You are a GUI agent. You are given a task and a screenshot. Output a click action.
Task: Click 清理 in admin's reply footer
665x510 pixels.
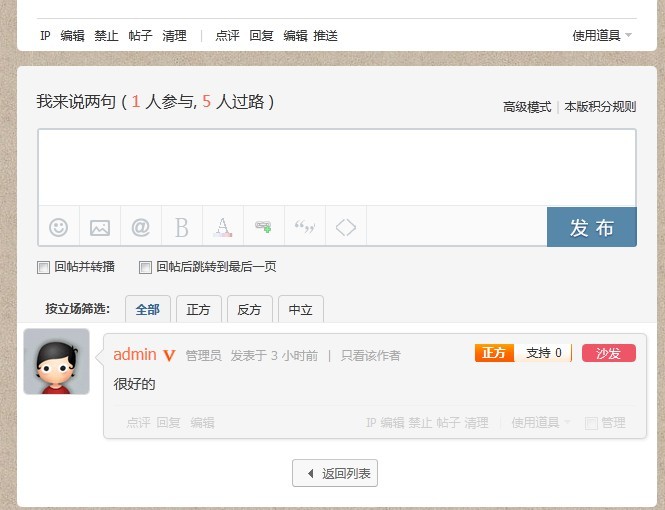pyautogui.click(x=476, y=422)
